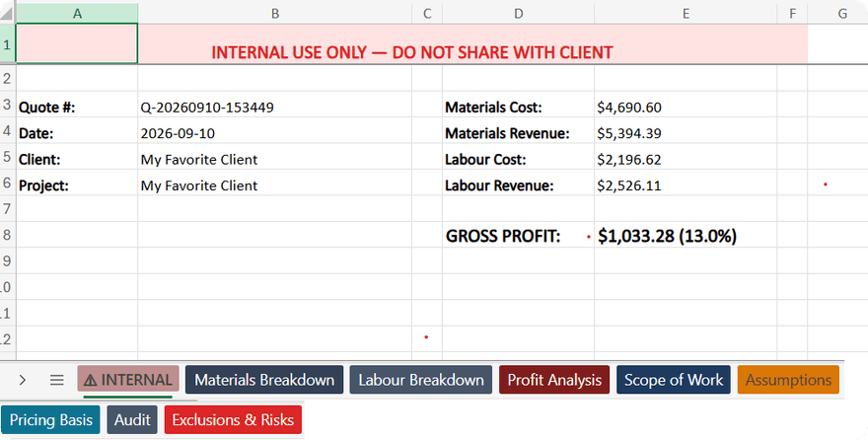Select column A header
868x440 pixels.
click(x=77, y=13)
